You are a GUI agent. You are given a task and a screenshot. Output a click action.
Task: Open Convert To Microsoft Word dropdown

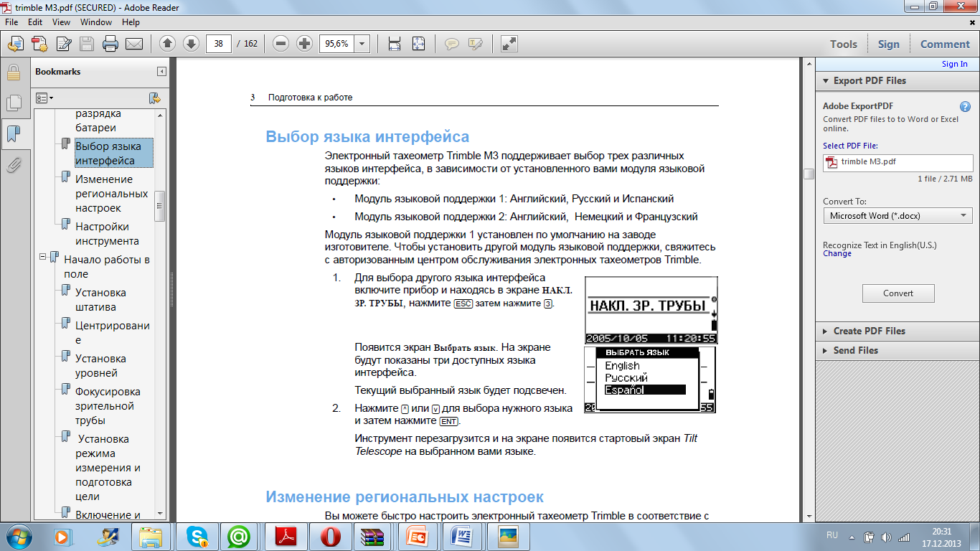click(897, 215)
